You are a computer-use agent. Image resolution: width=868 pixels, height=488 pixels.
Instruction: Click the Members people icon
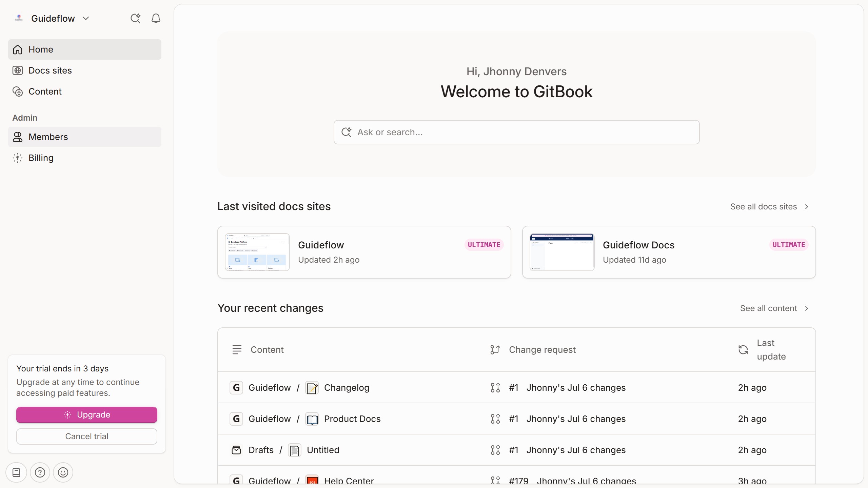tap(18, 137)
